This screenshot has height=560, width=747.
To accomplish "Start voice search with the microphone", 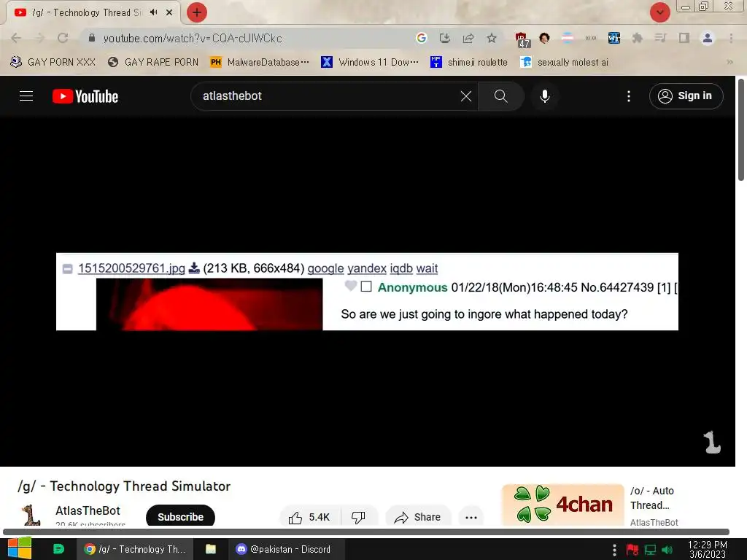I will point(544,96).
